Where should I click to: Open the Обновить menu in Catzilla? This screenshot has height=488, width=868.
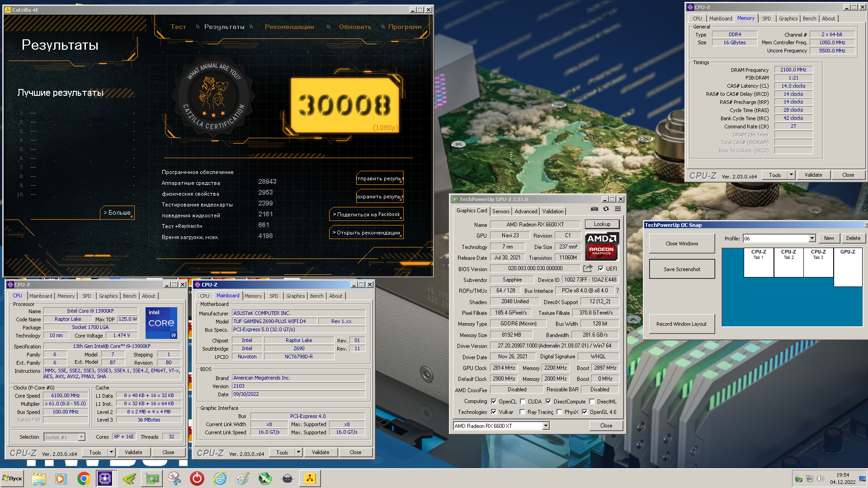click(x=355, y=27)
